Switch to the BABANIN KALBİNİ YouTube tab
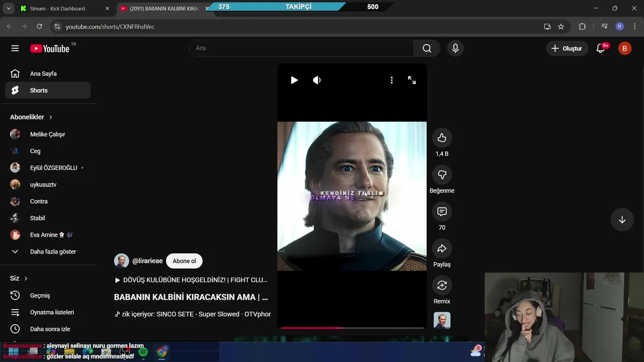644x362 pixels. click(164, 9)
